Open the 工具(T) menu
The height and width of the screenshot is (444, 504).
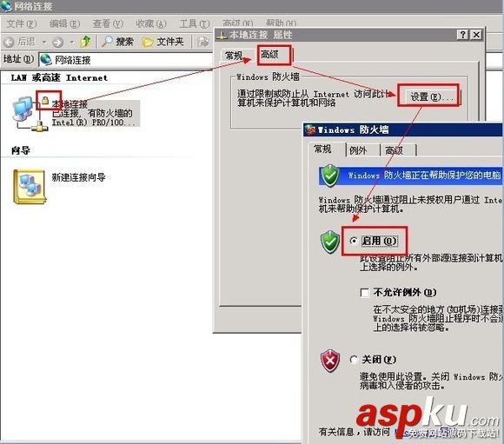tap(195, 23)
